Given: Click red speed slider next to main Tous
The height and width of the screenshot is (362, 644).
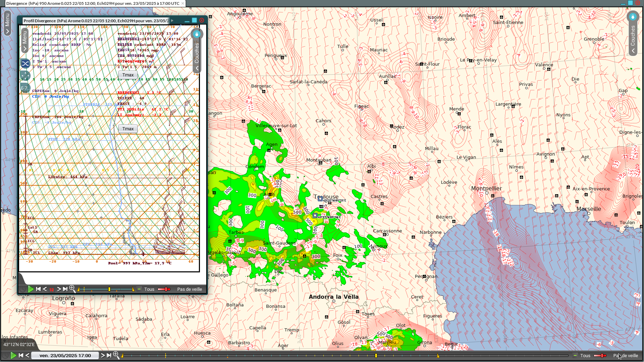Looking at the screenshot, I should 600,355.
